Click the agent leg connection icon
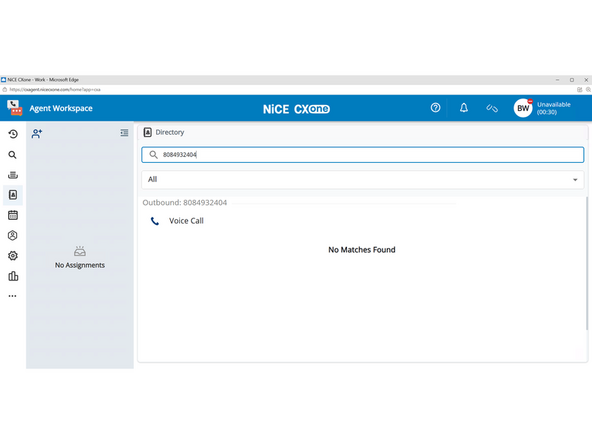The height and width of the screenshot is (444, 592). point(492,109)
